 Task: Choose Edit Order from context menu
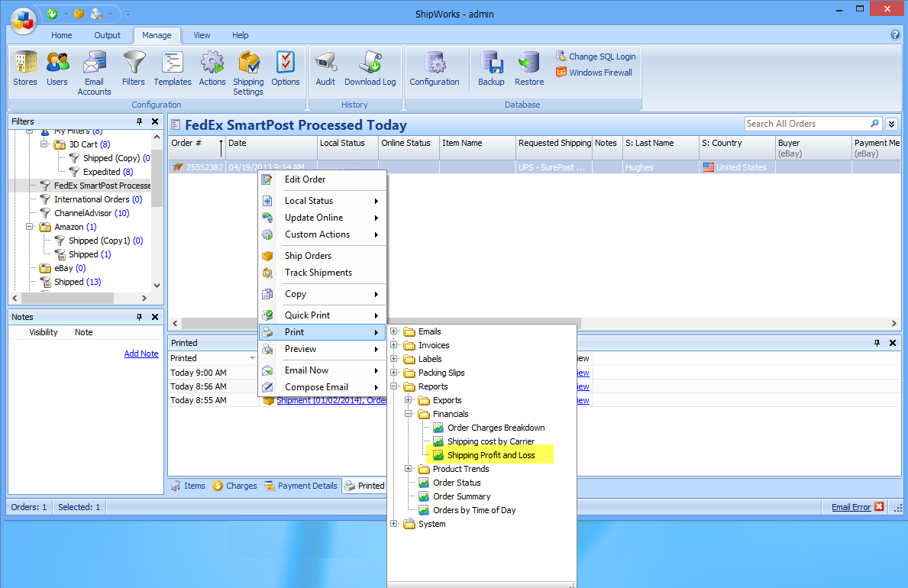point(322,179)
